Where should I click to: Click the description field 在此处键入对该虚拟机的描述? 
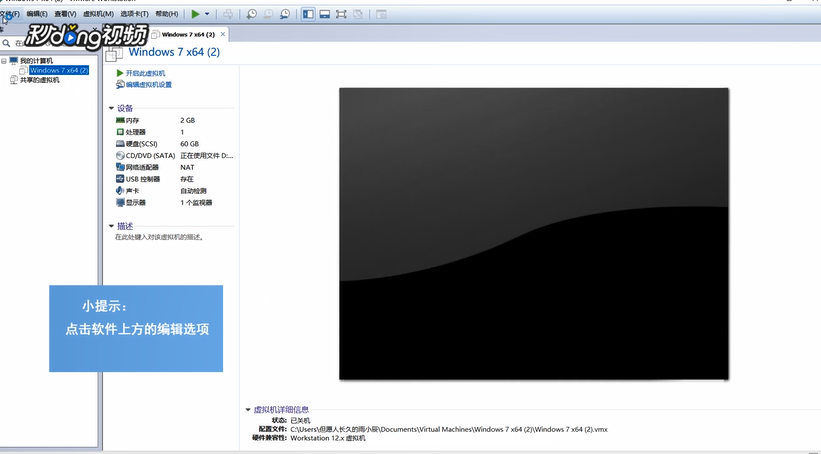coord(160,237)
